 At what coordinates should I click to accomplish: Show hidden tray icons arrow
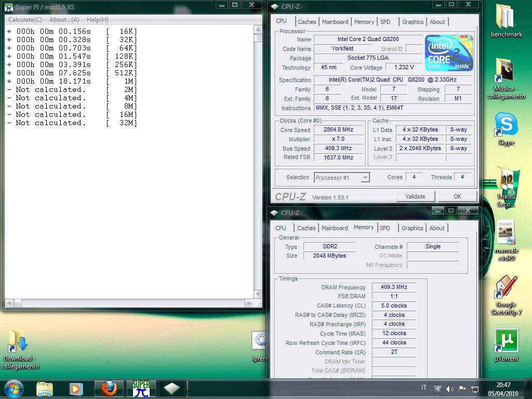[437, 389]
